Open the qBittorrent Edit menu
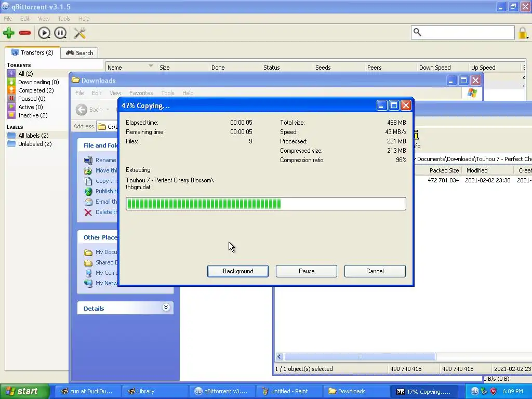This screenshot has height=399, width=532. [25, 19]
